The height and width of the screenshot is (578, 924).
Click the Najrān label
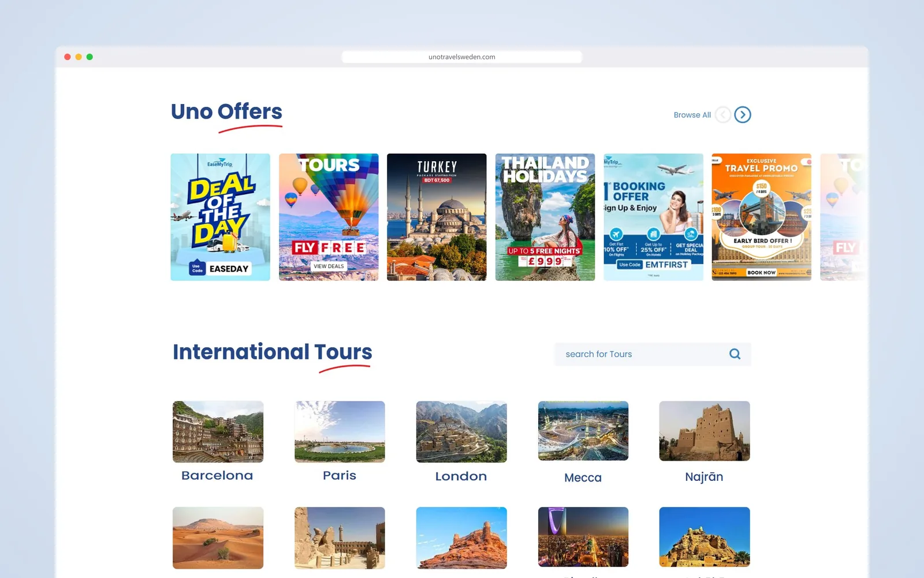pos(704,477)
